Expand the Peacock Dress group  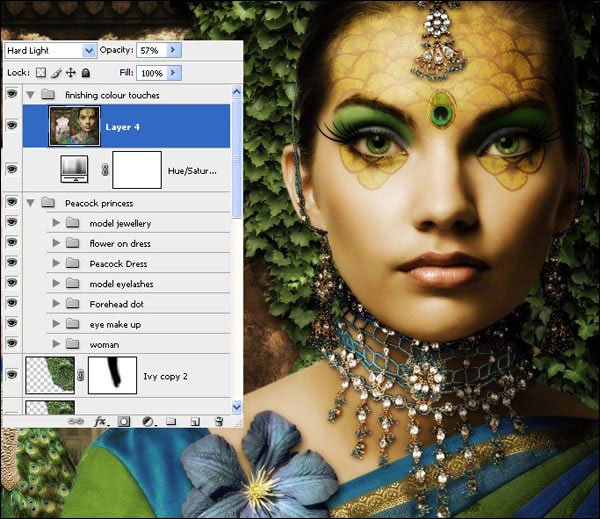click(56, 263)
